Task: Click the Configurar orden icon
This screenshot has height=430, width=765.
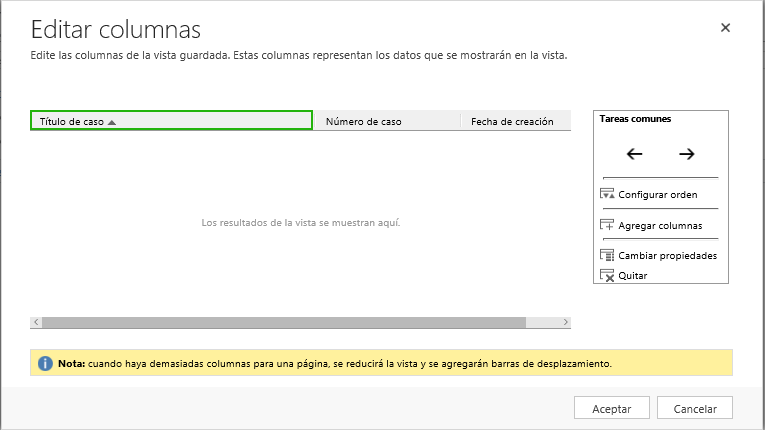Action: tap(606, 194)
